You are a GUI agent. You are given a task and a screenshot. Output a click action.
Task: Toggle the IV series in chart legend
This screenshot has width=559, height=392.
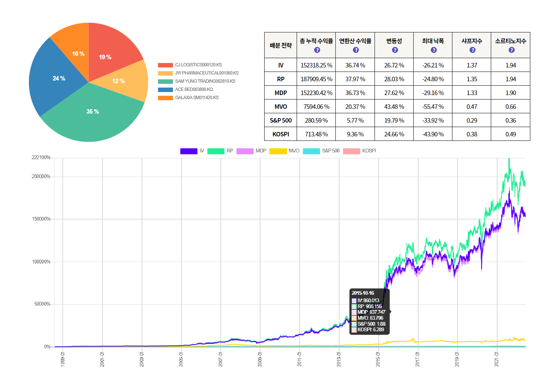(192, 151)
